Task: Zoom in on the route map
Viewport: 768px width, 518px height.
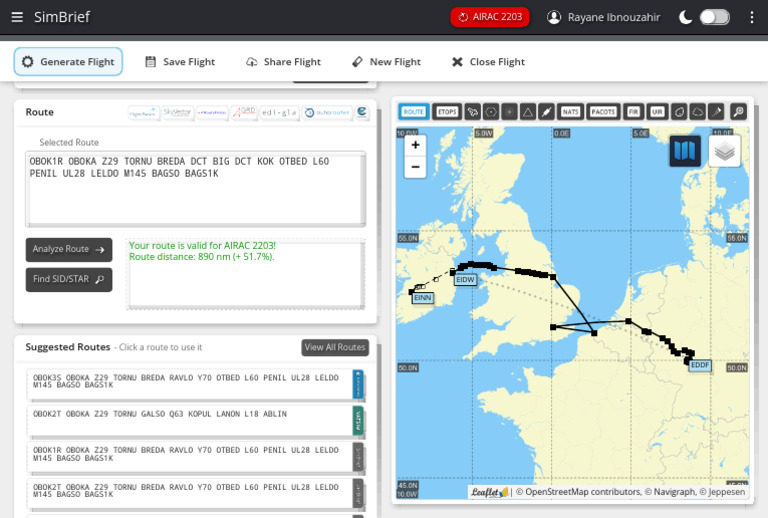Action: [415, 145]
